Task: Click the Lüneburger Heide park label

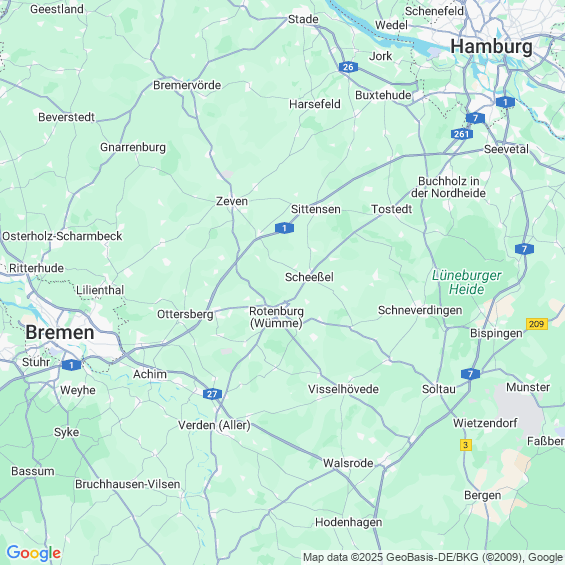Action: coord(467,282)
